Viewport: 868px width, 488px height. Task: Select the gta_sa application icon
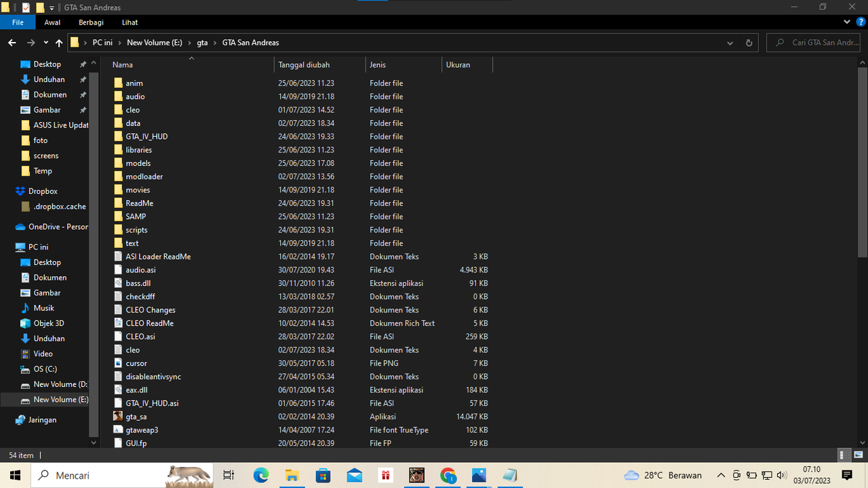pyautogui.click(x=119, y=417)
